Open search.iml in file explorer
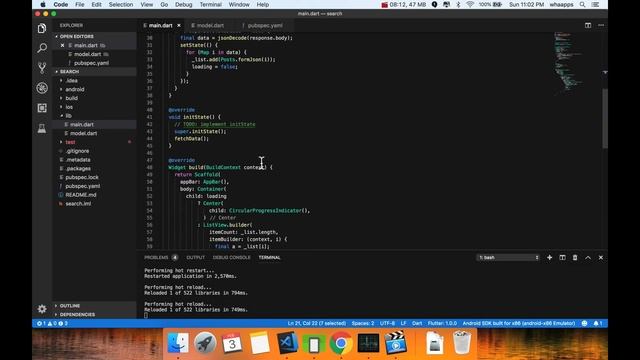The width and height of the screenshot is (640, 360). point(78,204)
